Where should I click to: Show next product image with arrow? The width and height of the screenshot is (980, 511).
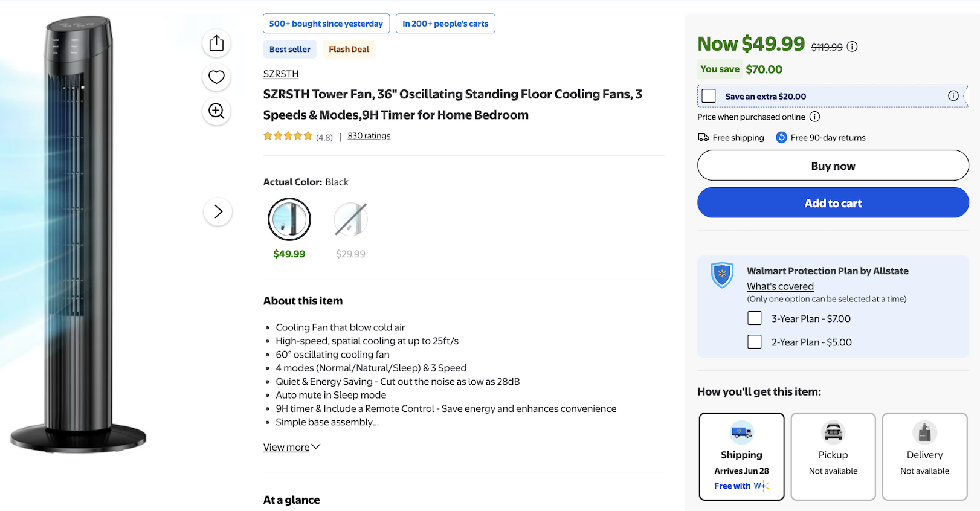[x=218, y=211]
